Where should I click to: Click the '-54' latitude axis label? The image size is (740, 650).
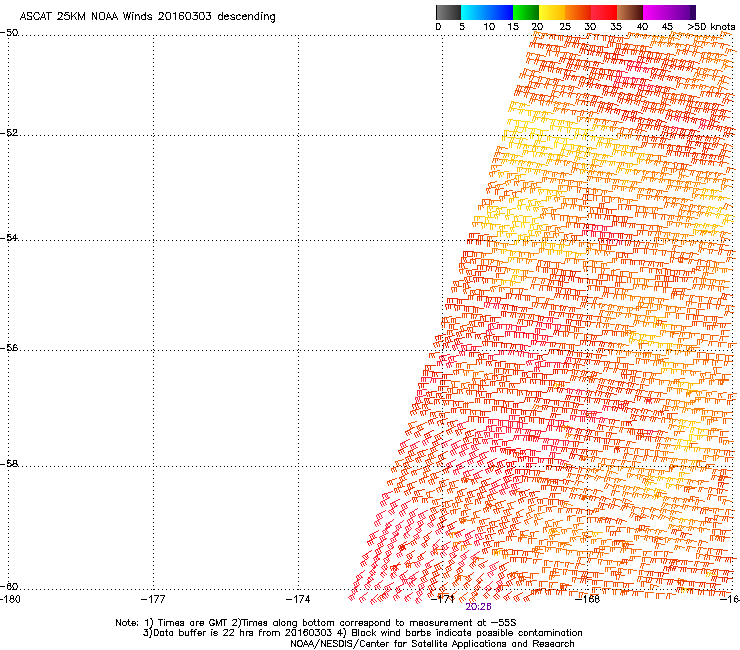click(9, 237)
